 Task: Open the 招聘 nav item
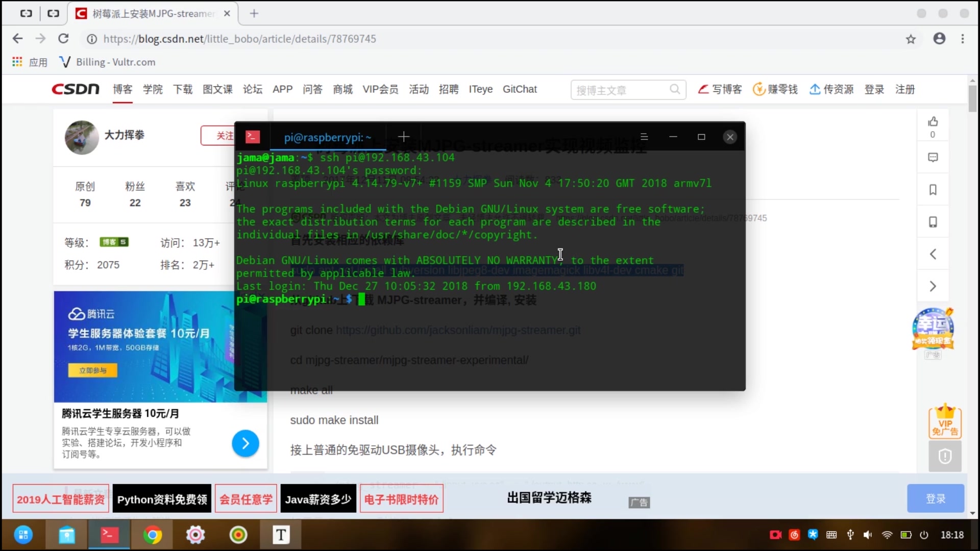tap(449, 89)
